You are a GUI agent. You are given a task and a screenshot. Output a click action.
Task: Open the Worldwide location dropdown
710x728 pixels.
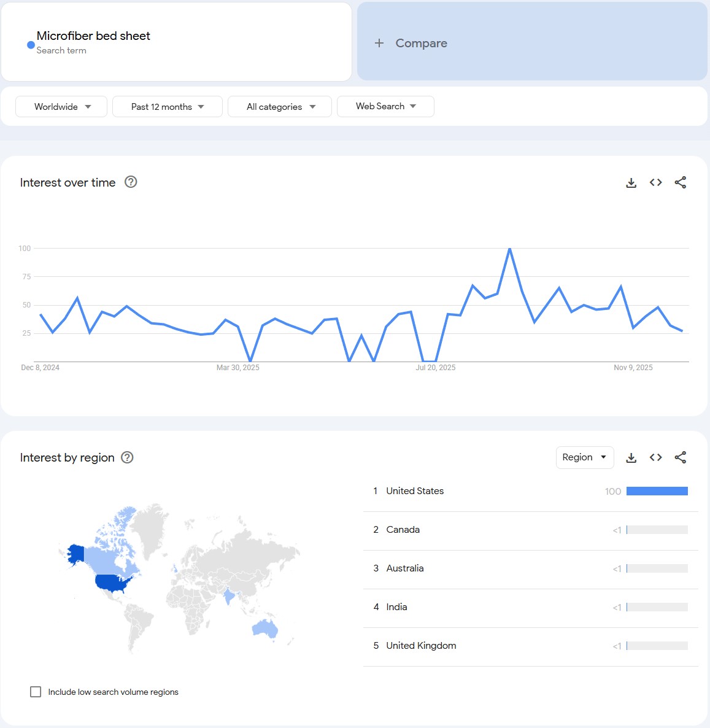[x=61, y=106]
